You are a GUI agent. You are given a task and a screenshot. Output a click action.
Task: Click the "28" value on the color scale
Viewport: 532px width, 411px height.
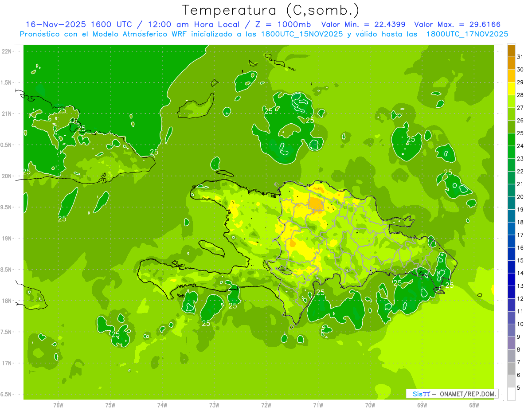520,95
